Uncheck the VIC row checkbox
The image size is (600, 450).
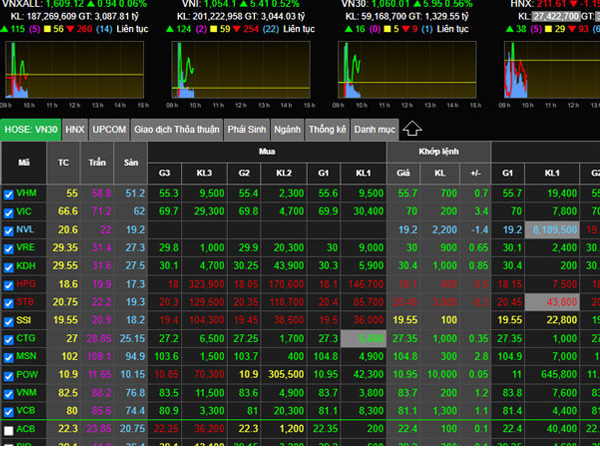pos(8,213)
